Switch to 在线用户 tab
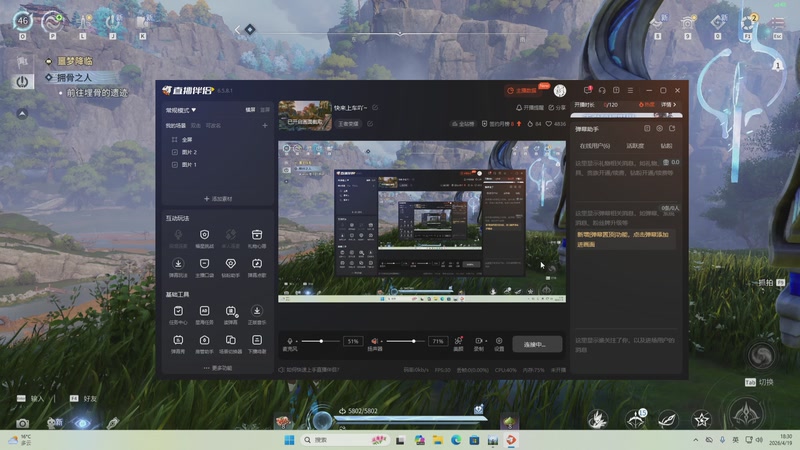Viewport: 800px width, 450px height. [594, 146]
